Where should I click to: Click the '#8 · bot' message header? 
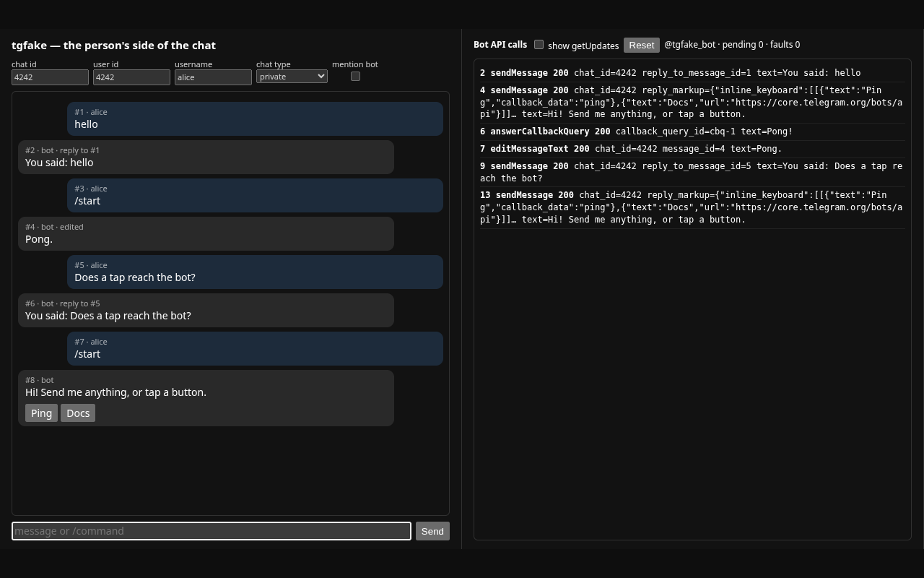[x=40, y=380]
